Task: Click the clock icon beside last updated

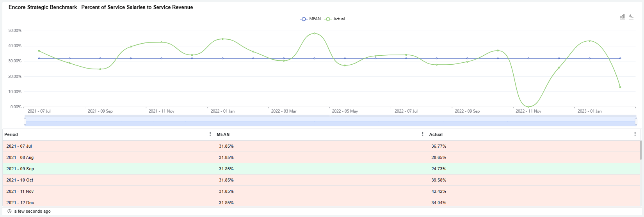Action: pyautogui.click(x=9, y=211)
